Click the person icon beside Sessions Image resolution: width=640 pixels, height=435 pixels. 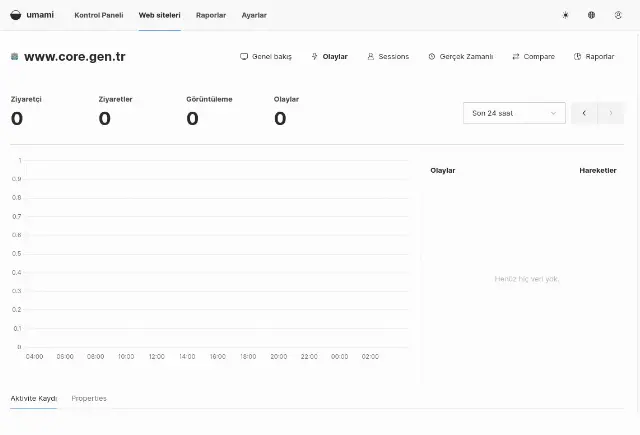point(371,56)
